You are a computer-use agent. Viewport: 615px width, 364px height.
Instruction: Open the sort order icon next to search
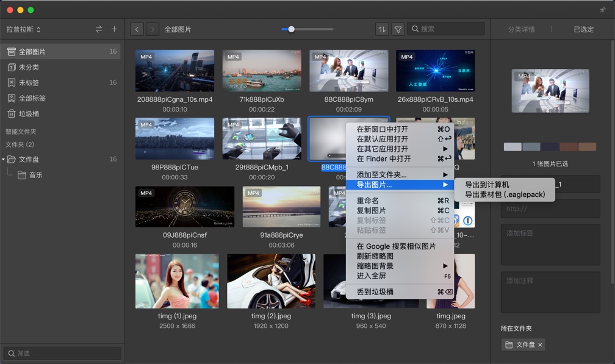(x=382, y=29)
